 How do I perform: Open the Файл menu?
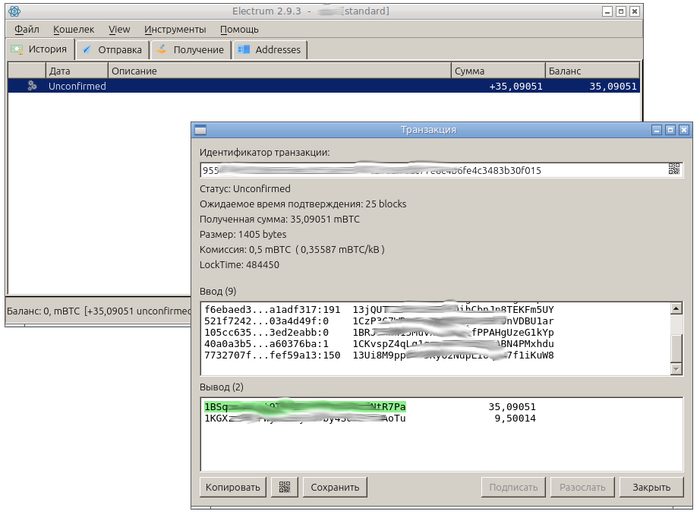[27, 29]
